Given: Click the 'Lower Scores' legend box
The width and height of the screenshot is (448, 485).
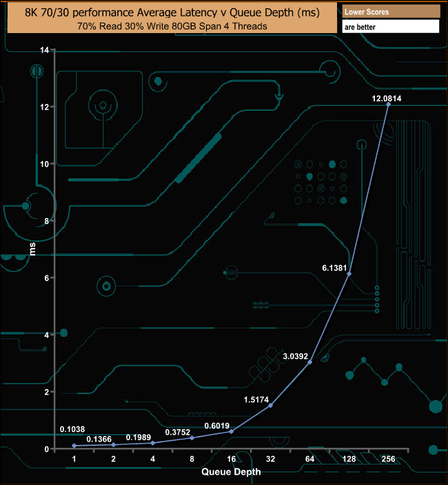Looking at the screenshot, I should 390,12.
